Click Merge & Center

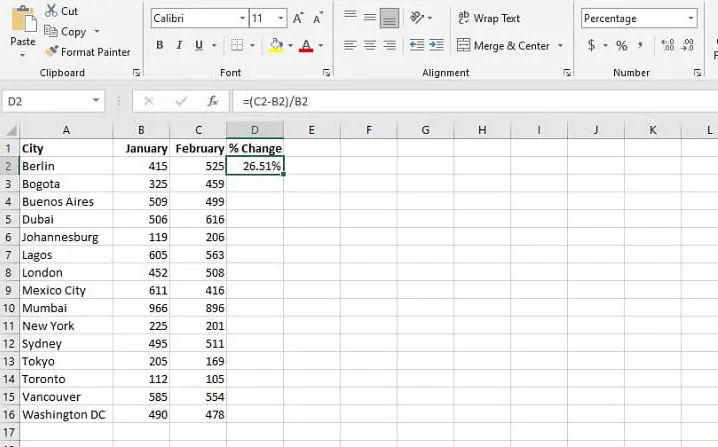pos(503,45)
